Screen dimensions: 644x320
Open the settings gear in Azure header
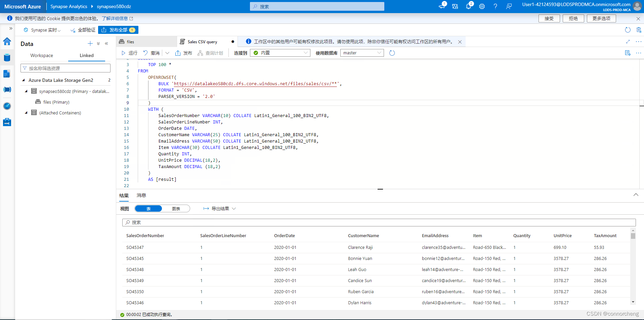482,6
